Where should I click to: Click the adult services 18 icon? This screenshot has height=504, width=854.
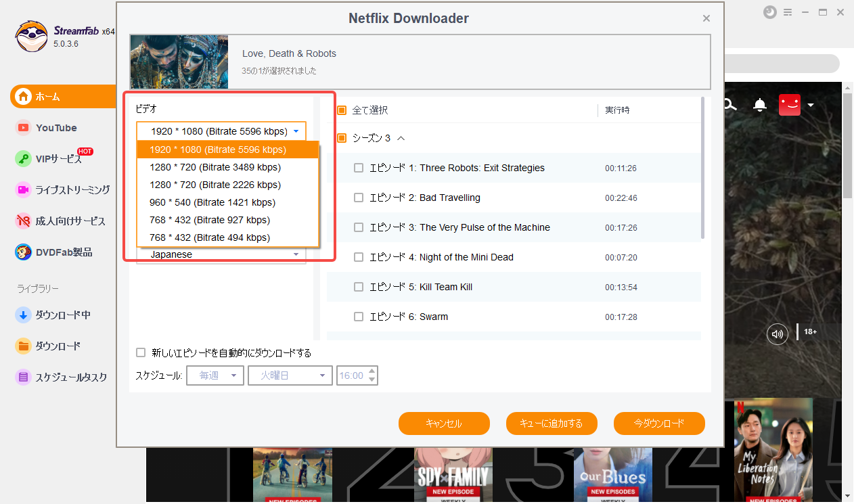pyautogui.click(x=24, y=221)
